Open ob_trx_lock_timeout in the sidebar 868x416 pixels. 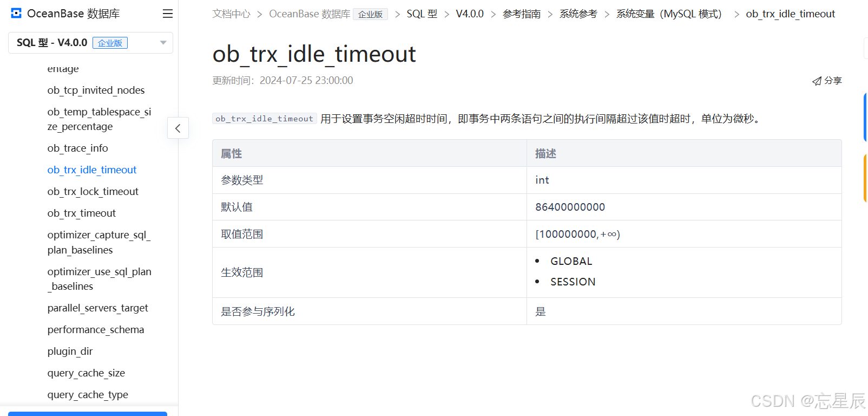(93, 191)
